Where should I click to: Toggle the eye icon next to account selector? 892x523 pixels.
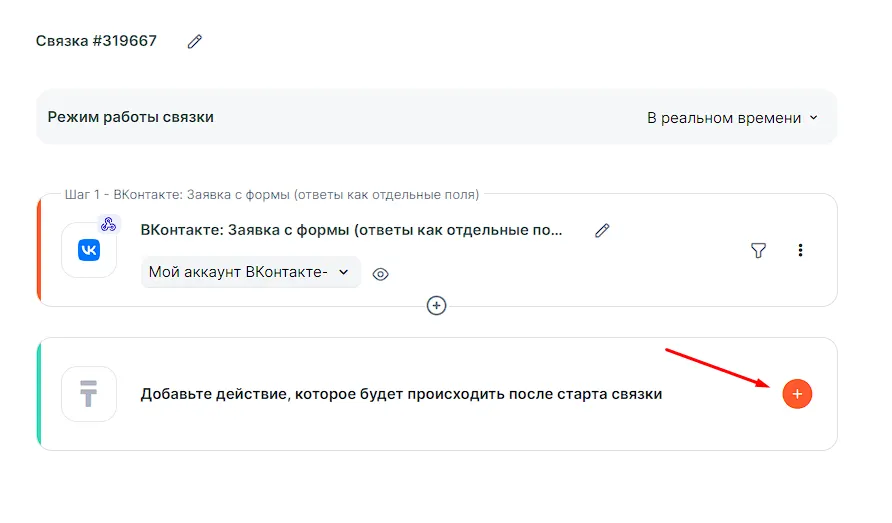pos(380,274)
